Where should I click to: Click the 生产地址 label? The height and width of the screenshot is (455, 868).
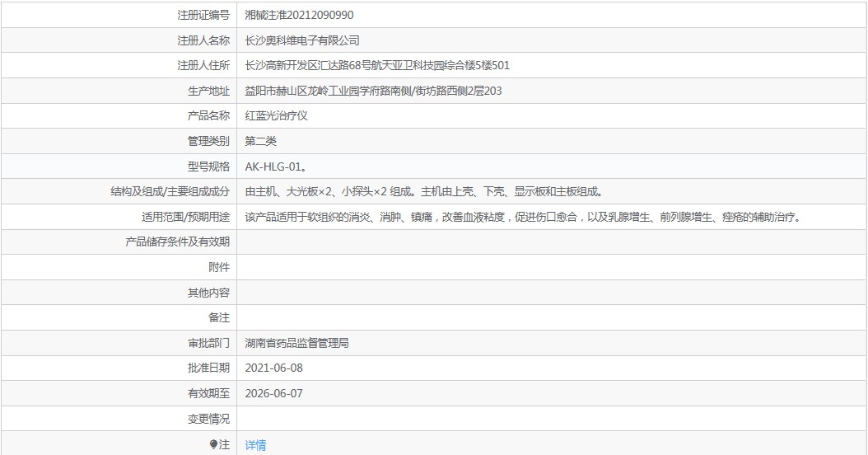click(208, 91)
